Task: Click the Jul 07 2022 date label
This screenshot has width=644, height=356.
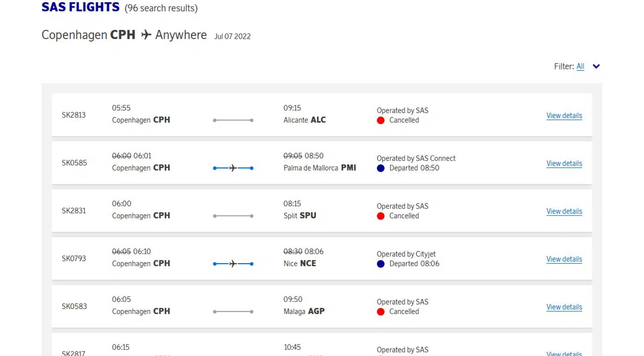Action: [232, 37]
